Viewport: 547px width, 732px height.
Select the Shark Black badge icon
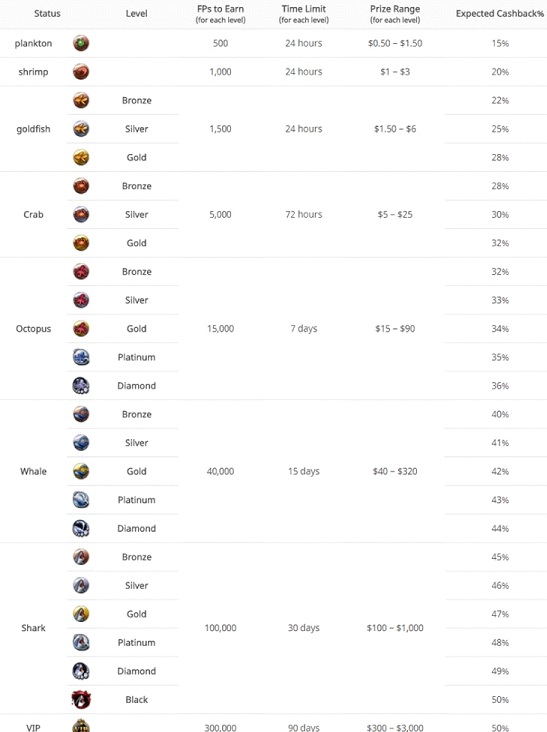pyautogui.click(x=81, y=699)
